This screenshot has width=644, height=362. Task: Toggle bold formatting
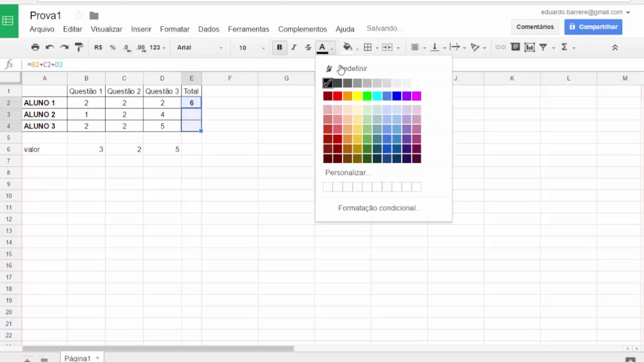point(279,47)
